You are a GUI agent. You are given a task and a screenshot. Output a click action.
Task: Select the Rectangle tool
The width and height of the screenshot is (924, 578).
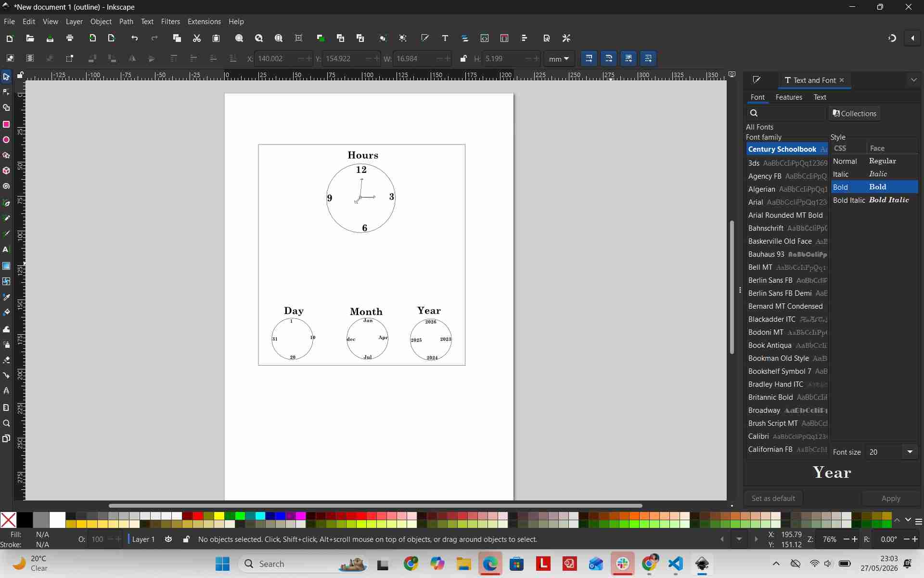pyautogui.click(x=6, y=124)
